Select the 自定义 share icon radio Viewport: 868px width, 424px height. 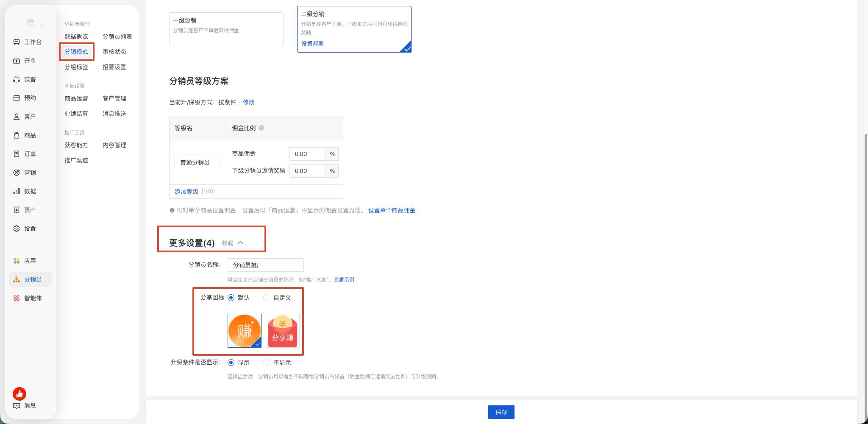point(267,298)
